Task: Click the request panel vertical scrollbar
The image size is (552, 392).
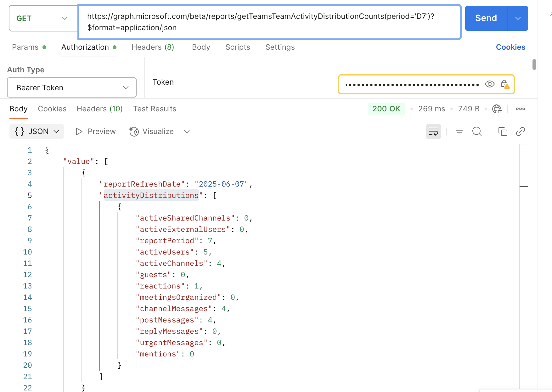Action: (534, 64)
